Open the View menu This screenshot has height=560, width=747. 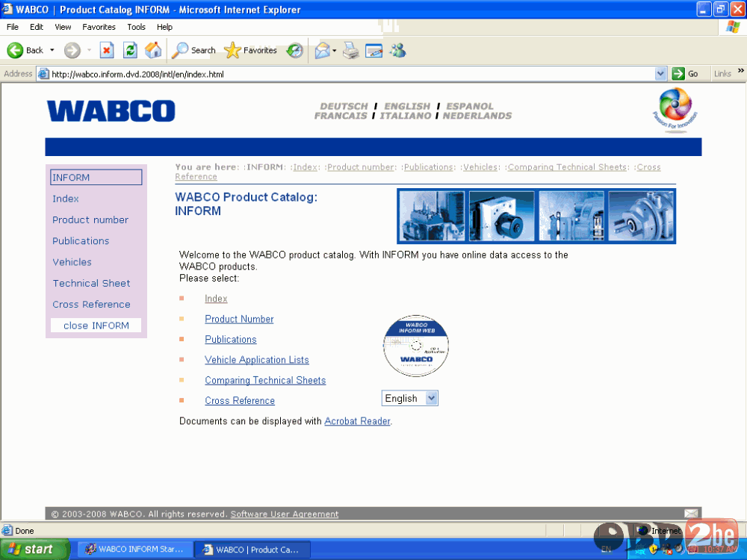click(63, 27)
